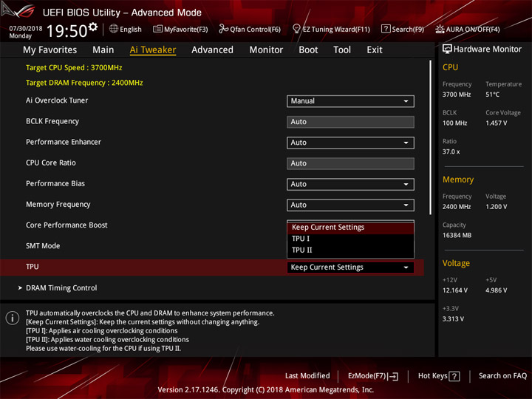Open the Tool tab
This screenshot has height=399, width=532.
click(x=342, y=50)
